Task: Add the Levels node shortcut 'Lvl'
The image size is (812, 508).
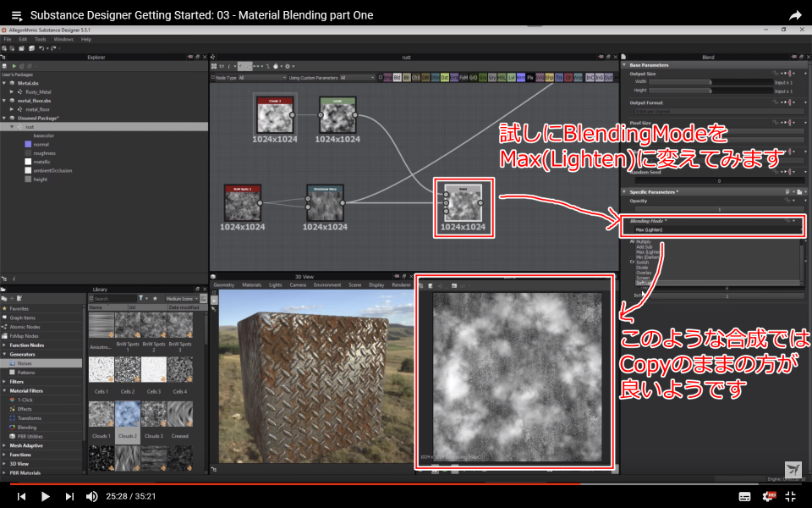Action: coord(511,77)
